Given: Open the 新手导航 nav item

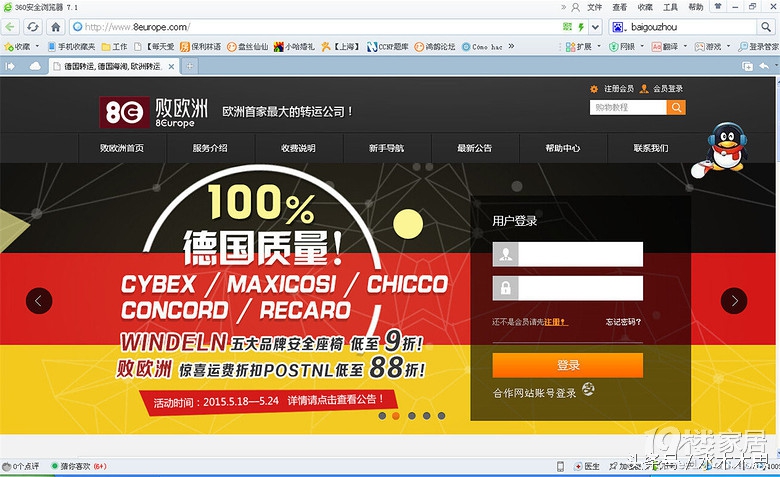Looking at the screenshot, I should tap(387, 148).
